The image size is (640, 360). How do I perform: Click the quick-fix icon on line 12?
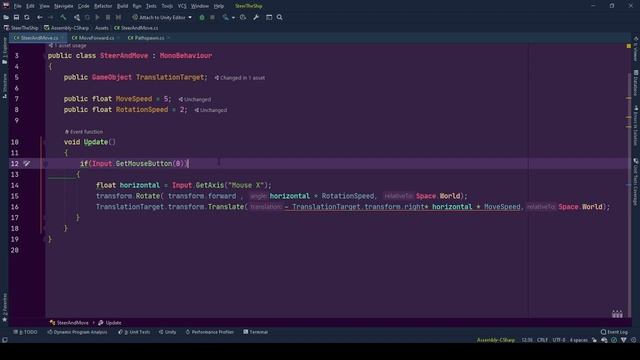tap(27, 164)
